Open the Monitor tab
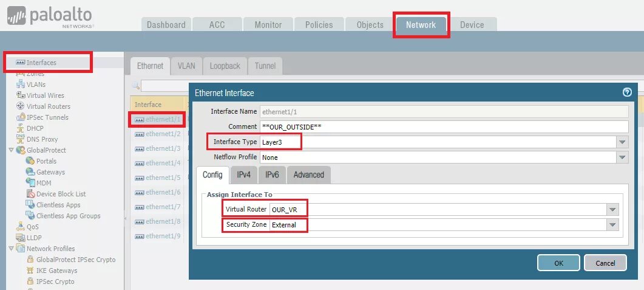This screenshot has height=290, width=644. 268,24
